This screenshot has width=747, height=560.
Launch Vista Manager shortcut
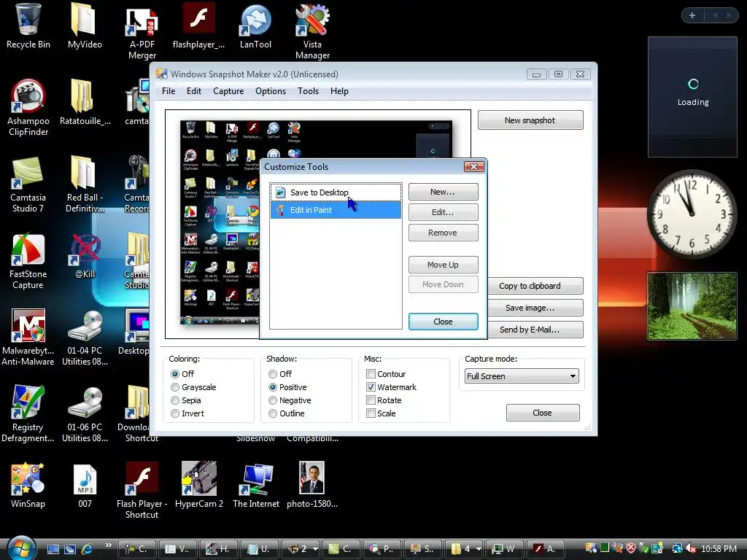click(312, 31)
